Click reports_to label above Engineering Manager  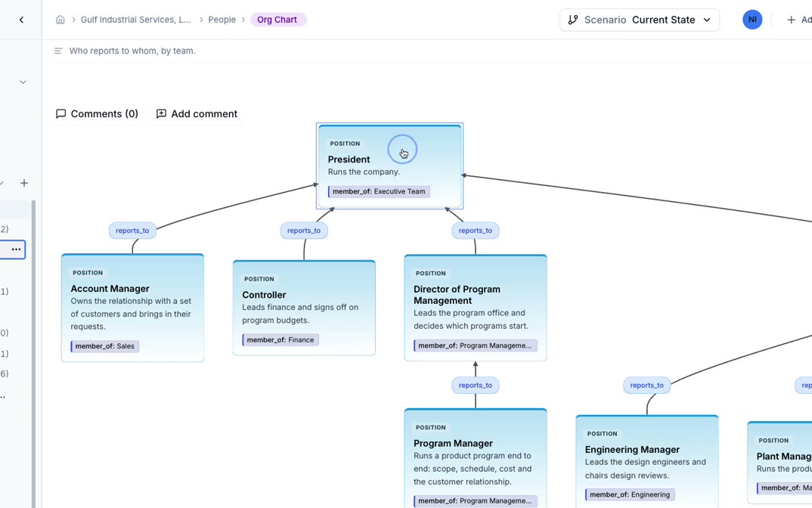pos(647,386)
